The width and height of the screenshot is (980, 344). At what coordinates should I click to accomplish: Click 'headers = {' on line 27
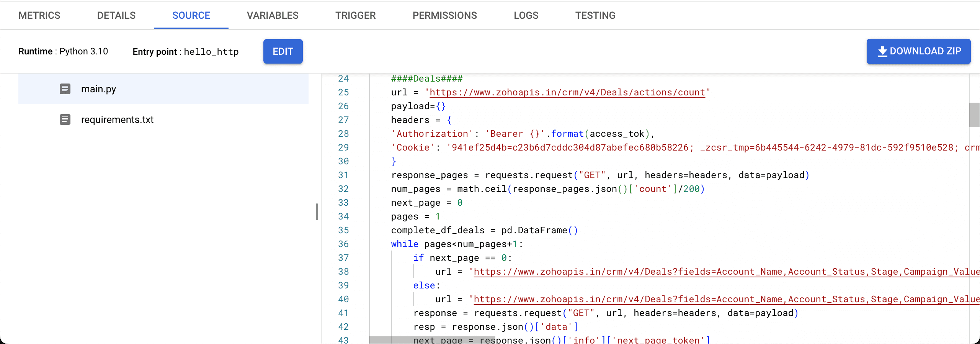(x=421, y=120)
